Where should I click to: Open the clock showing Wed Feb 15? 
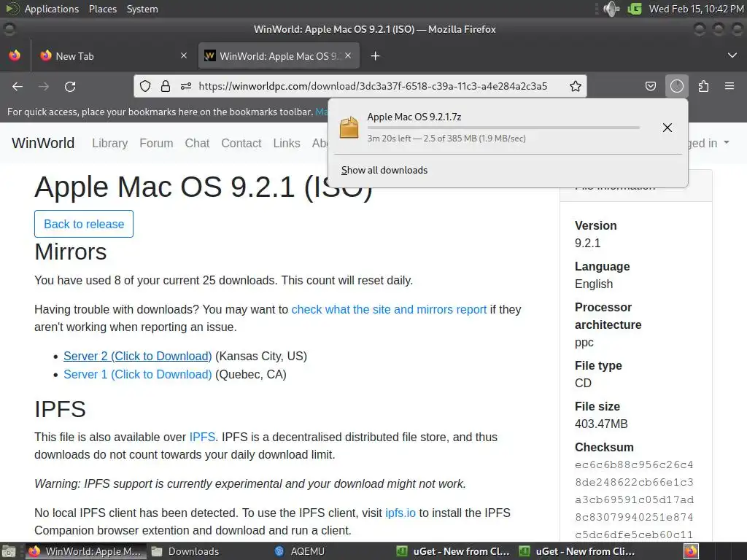click(696, 9)
